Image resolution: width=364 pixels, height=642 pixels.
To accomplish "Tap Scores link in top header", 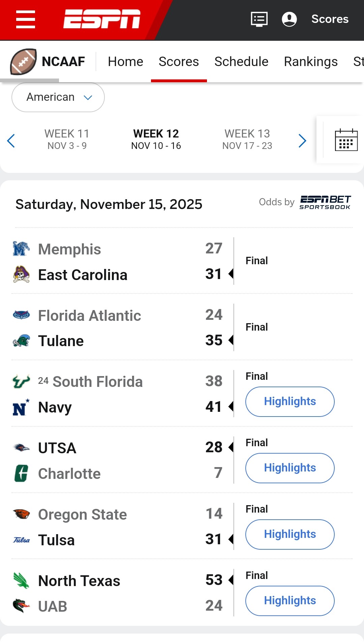I will click(330, 19).
